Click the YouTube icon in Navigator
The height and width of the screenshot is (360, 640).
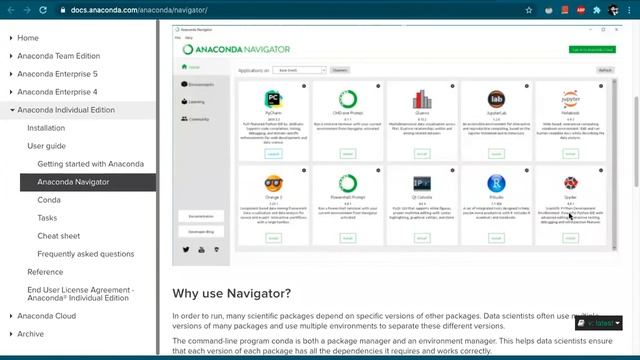tap(201, 249)
